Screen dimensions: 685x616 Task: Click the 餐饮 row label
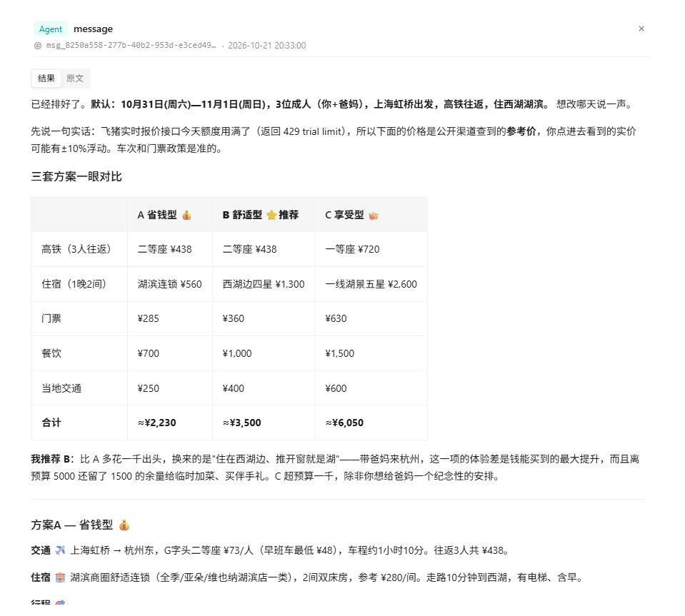click(79, 353)
